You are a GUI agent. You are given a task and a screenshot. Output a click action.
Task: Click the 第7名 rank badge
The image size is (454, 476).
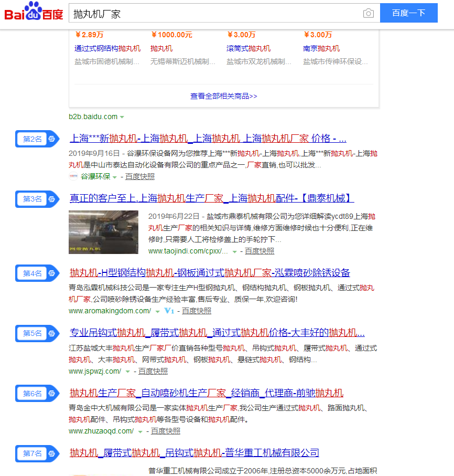37,453
